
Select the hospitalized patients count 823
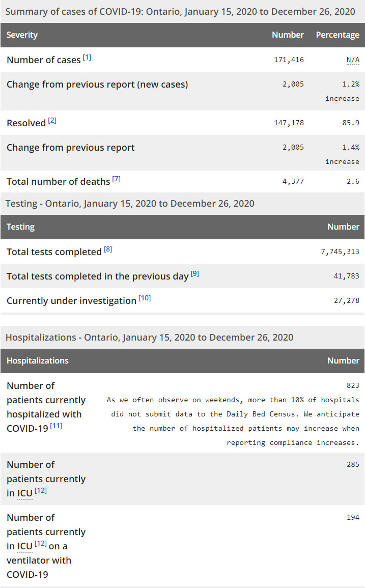[x=353, y=385]
